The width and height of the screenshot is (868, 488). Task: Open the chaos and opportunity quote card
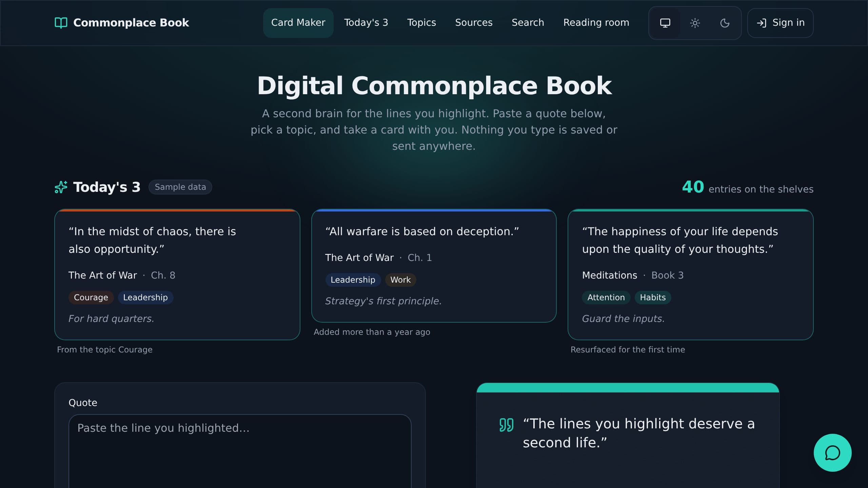tap(177, 274)
